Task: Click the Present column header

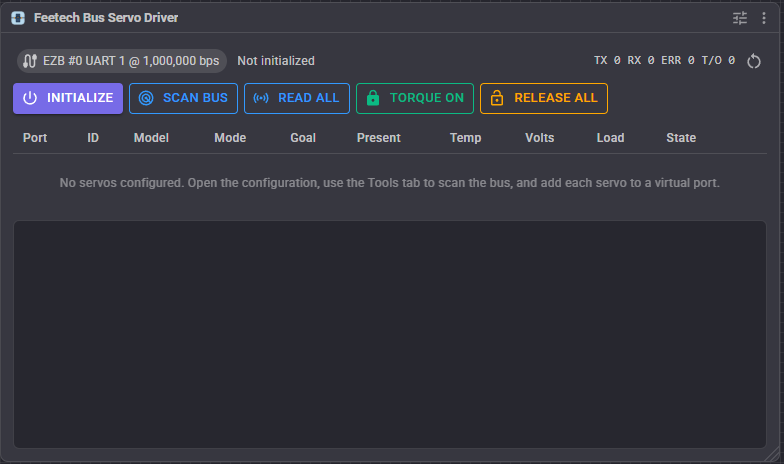Action: [x=378, y=138]
